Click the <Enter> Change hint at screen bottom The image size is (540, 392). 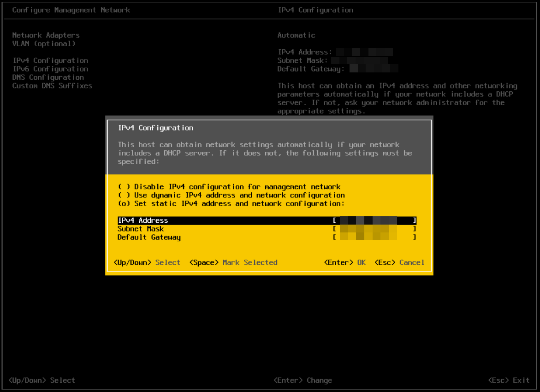click(303, 380)
